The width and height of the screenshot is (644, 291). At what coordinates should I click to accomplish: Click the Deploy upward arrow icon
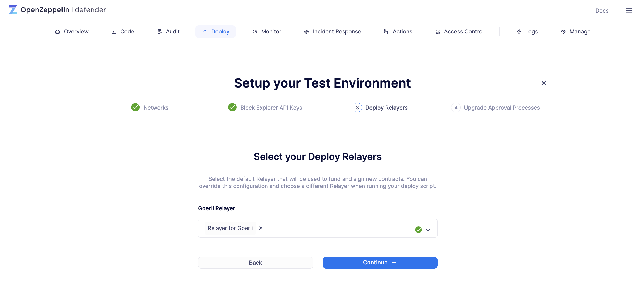tap(205, 32)
